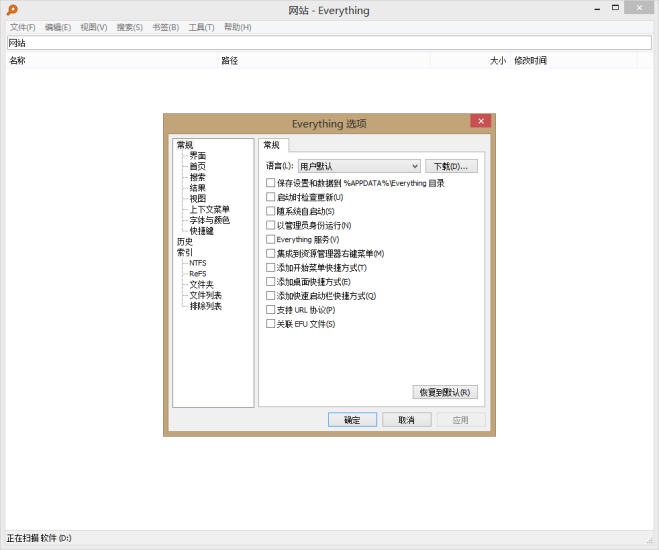
Task: Sort results by 修改时间 column
Action: (574, 61)
